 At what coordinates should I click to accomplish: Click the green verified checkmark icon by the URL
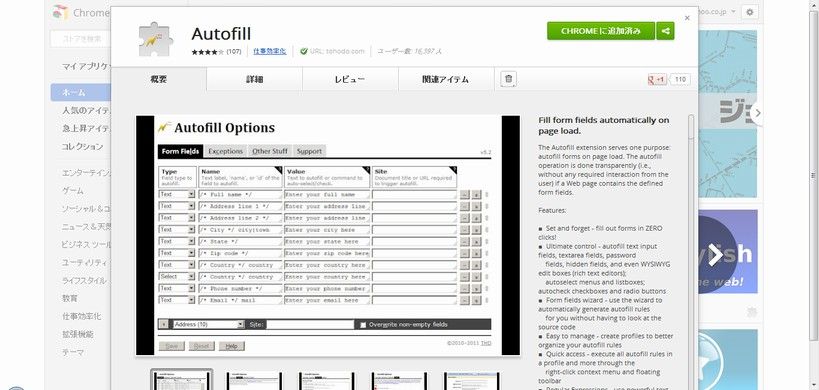304,51
